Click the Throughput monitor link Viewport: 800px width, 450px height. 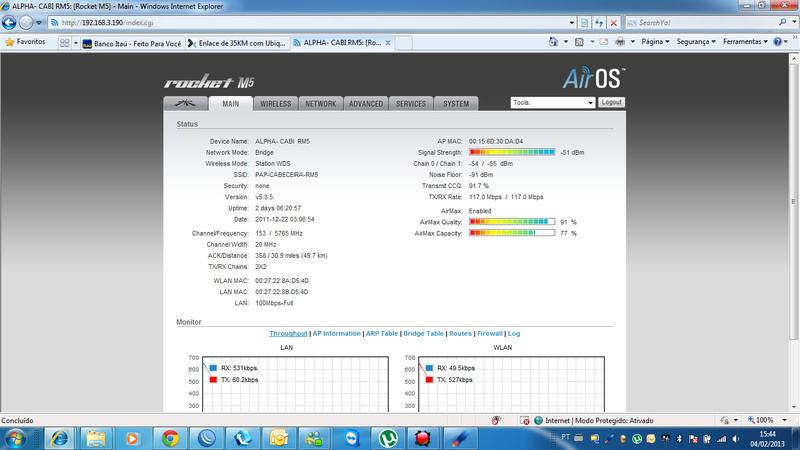point(288,334)
